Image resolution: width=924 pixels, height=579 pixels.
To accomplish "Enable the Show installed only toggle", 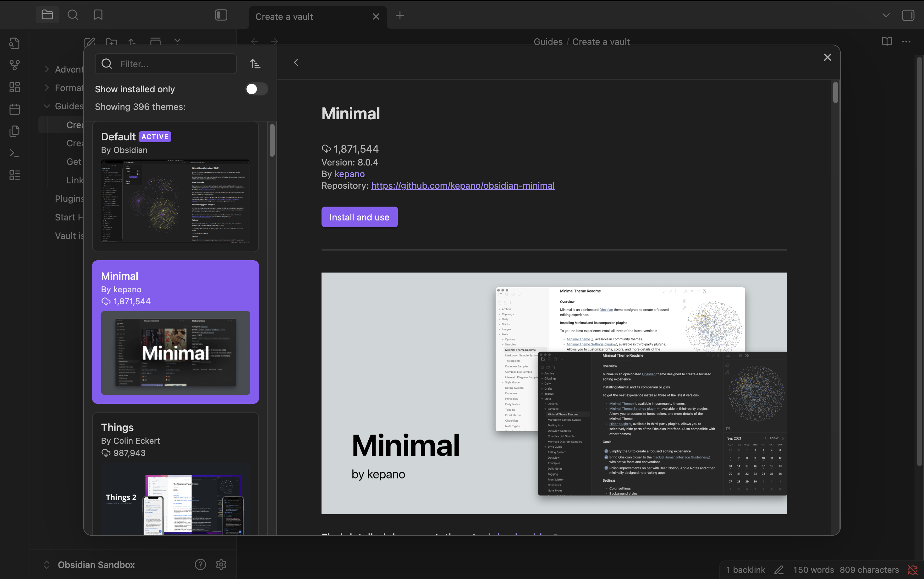I will pos(256,89).
